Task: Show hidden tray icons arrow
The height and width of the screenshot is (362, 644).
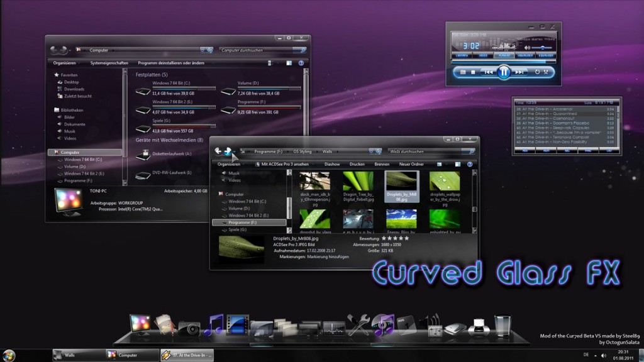Action: [x=595, y=356]
